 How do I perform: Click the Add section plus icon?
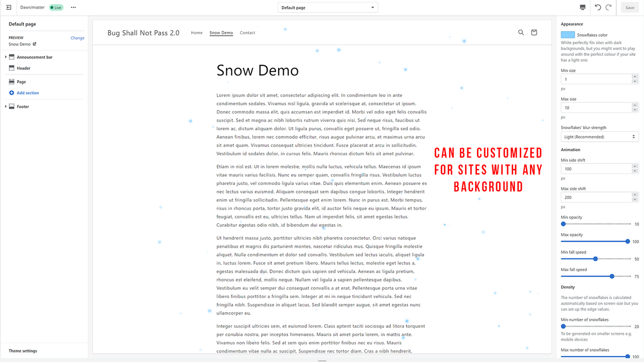(12, 93)
